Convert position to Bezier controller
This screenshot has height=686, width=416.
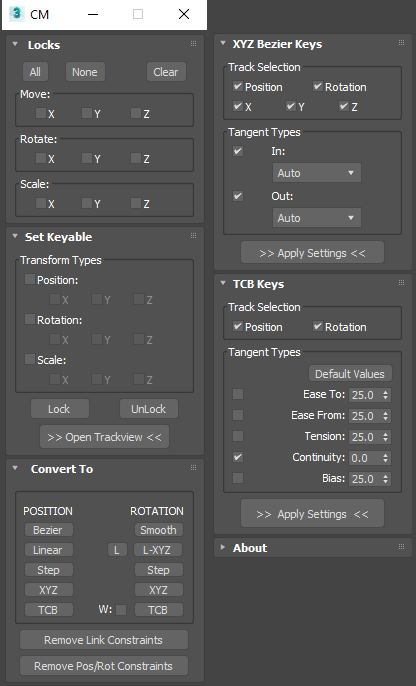tap(48, 530)
